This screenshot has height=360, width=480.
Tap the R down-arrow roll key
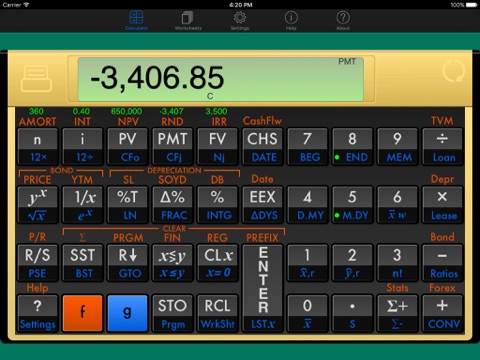(128, 263)
